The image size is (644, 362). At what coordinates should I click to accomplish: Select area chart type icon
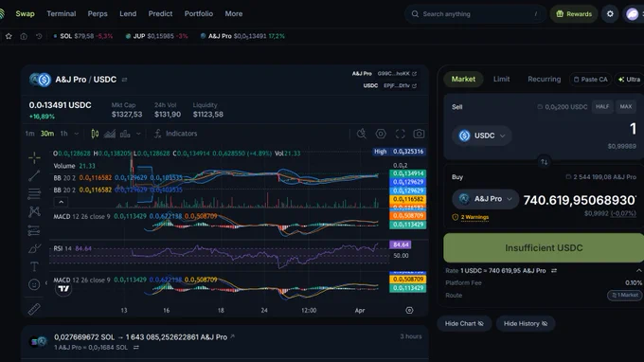click(110, 134)
